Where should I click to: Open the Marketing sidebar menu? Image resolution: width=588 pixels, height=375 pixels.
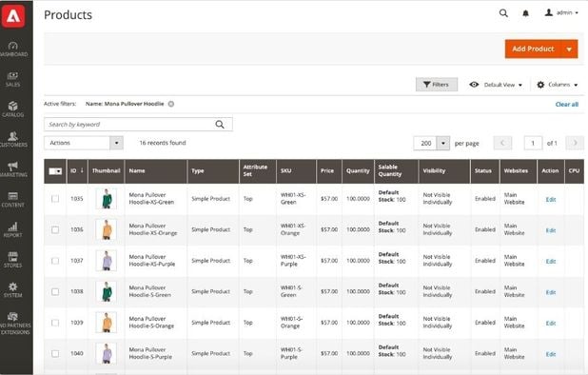point(13,169)
